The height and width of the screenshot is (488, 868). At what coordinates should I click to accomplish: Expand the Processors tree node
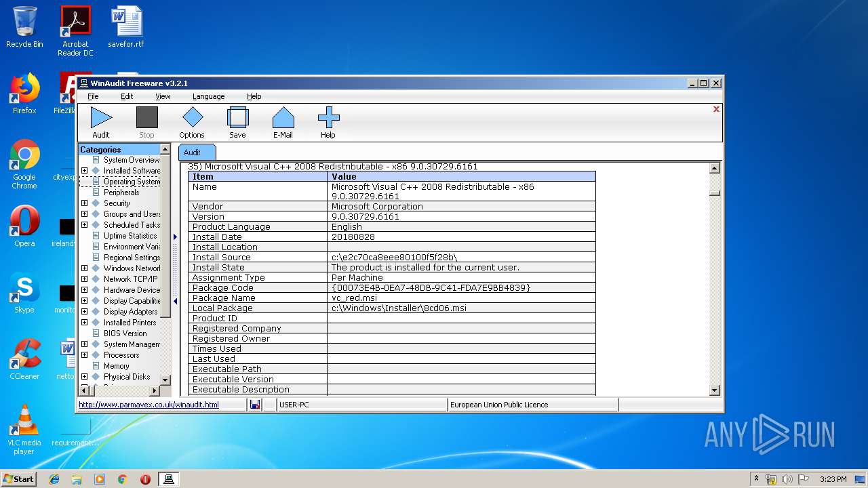pos(84,355)
